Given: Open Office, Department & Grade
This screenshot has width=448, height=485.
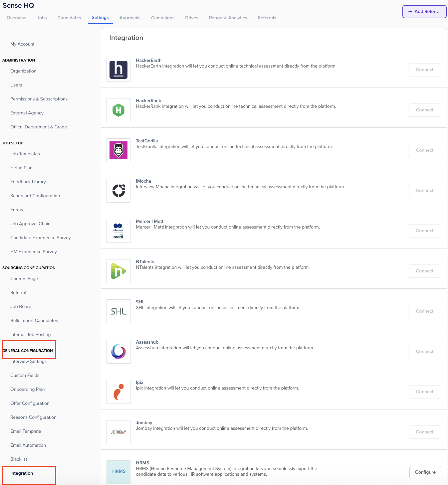Looking at the screenshot, I should (x=39, y=127).
